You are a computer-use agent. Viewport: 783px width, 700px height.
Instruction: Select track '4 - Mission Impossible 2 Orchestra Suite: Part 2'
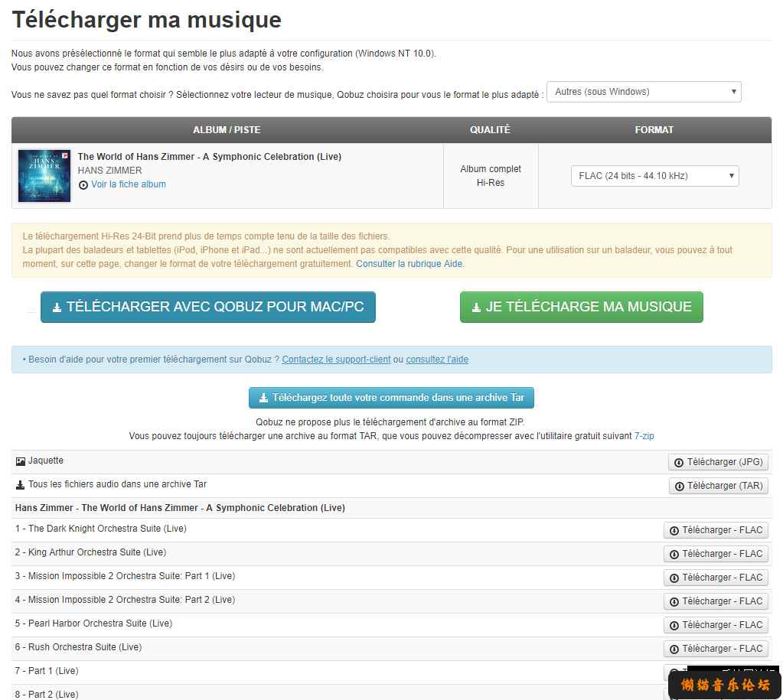[x=125, y=600]
